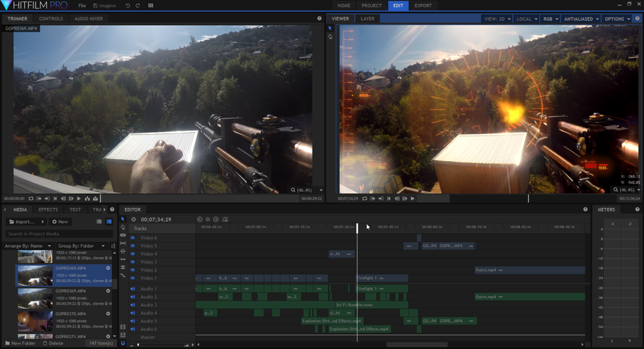Screen dimensions: 644x349
Task: Open settings gear for GOPR0370.MP4
Action: [108, 314]
